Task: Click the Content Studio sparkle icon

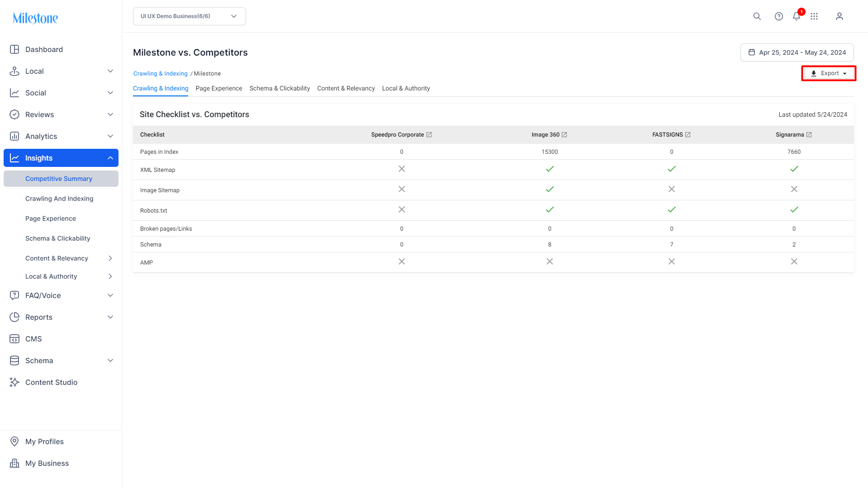Action: click(x=14, y=382)
